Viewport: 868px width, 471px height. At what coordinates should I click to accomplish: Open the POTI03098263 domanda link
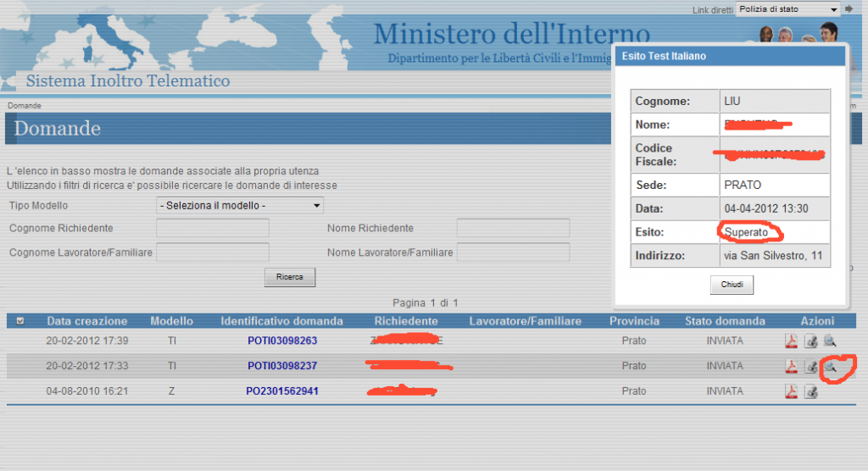pos(282,341)
